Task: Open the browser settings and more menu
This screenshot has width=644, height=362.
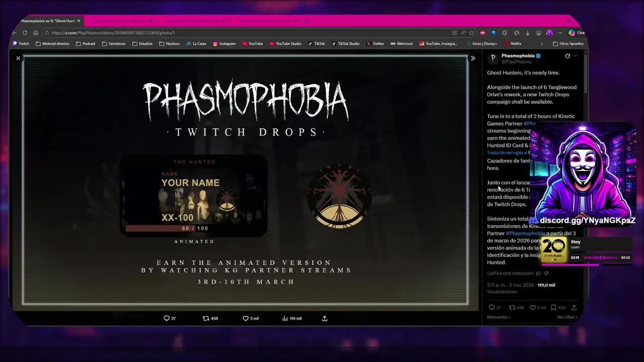Action: click(560, 33)
